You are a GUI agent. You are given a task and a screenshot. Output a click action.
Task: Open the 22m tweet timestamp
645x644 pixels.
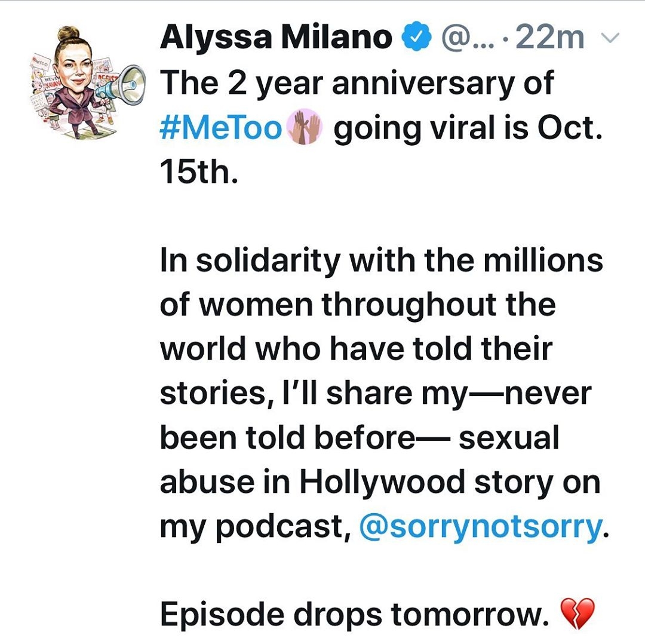tap(549, 38)
